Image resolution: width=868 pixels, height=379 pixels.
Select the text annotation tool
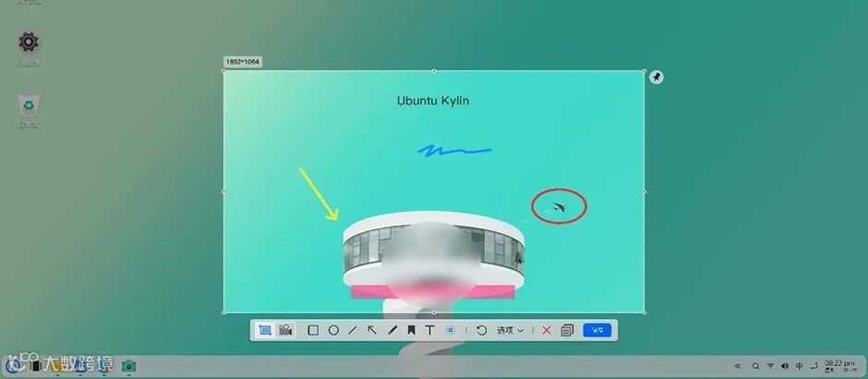pos(429,330)
